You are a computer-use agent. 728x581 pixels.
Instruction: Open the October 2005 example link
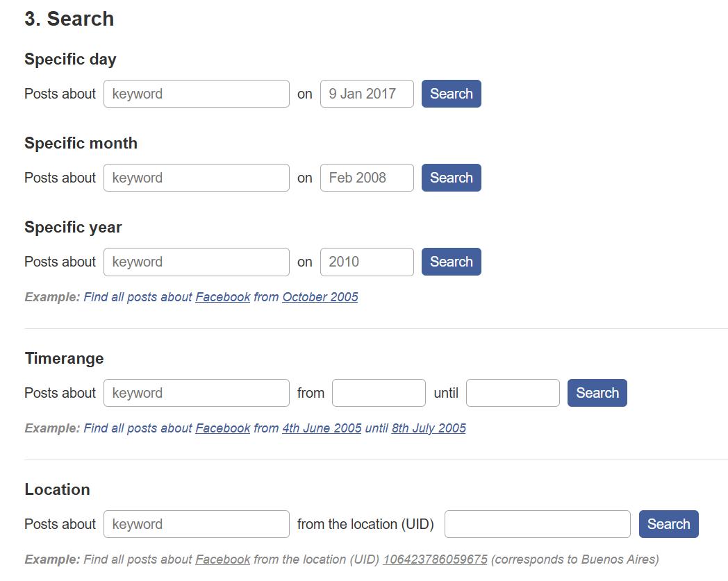click(320, 297)
